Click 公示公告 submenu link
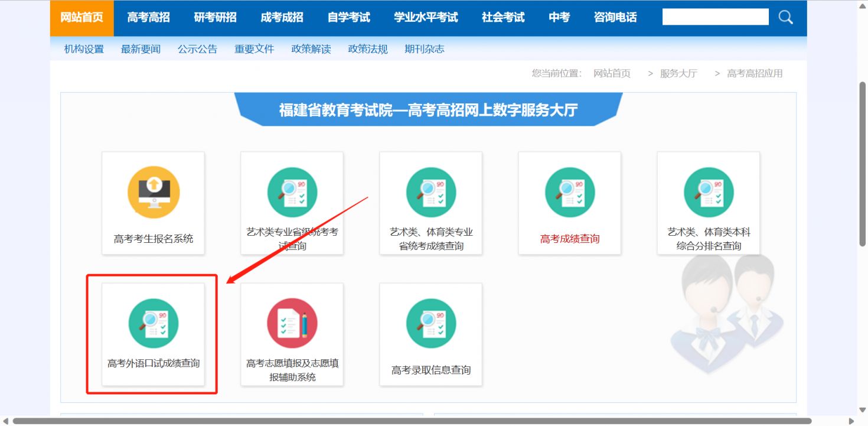Viewport: 868px width, 426px height. pos(197,49)
